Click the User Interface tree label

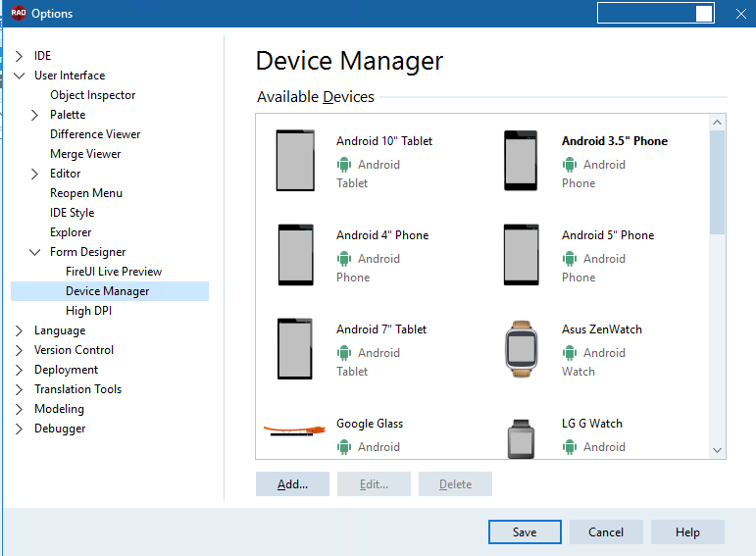[70, 76]
